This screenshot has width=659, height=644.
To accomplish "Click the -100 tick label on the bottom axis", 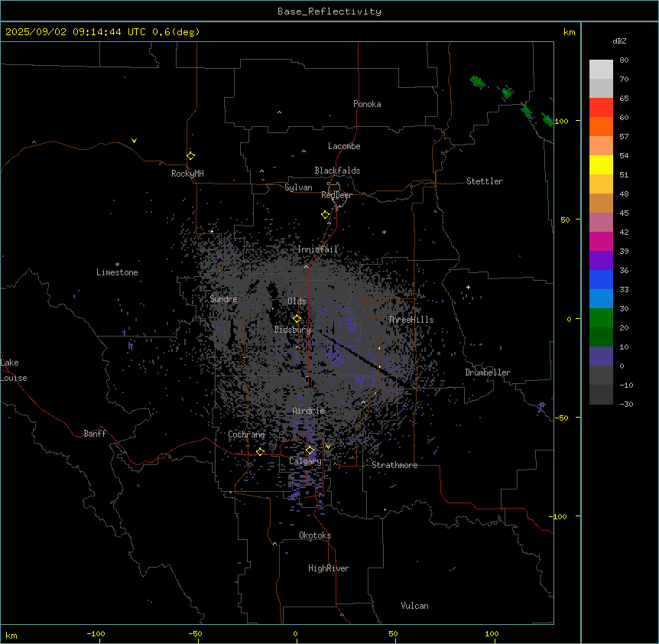I will (96, 633).
